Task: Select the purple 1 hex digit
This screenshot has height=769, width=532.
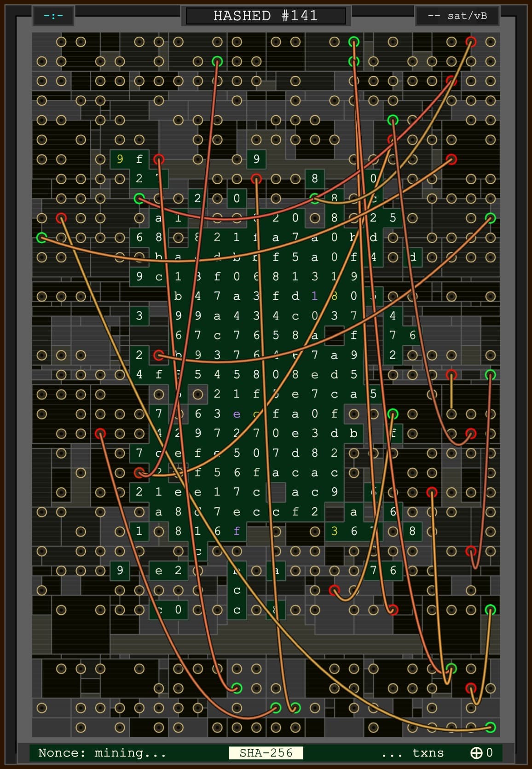Action: [x=315, y=296]
